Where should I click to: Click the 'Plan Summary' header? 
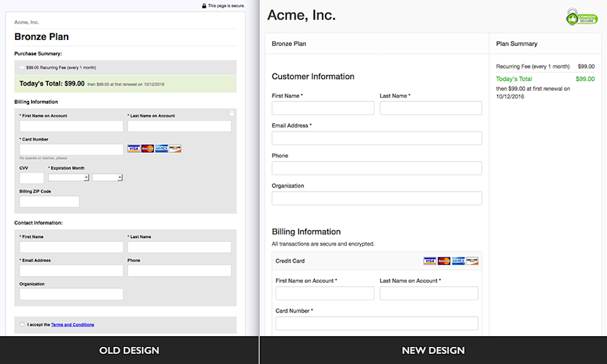point(517,44)
